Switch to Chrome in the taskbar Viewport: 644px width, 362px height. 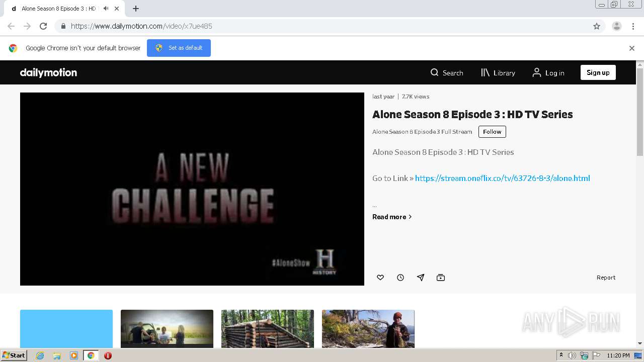pyautogui.click(x=91, y=355)
